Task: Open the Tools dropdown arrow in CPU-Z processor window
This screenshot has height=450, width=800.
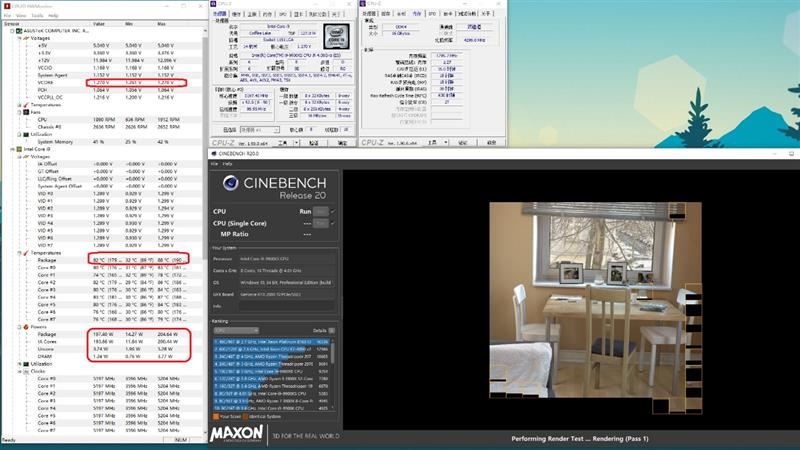Action: tap(296, 143)
